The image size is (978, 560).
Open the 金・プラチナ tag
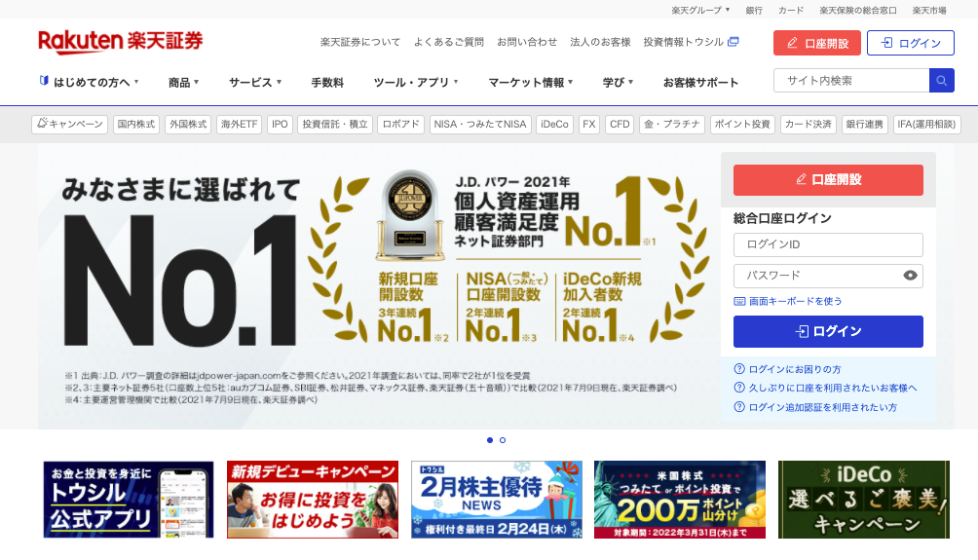[x=672, y=124]
